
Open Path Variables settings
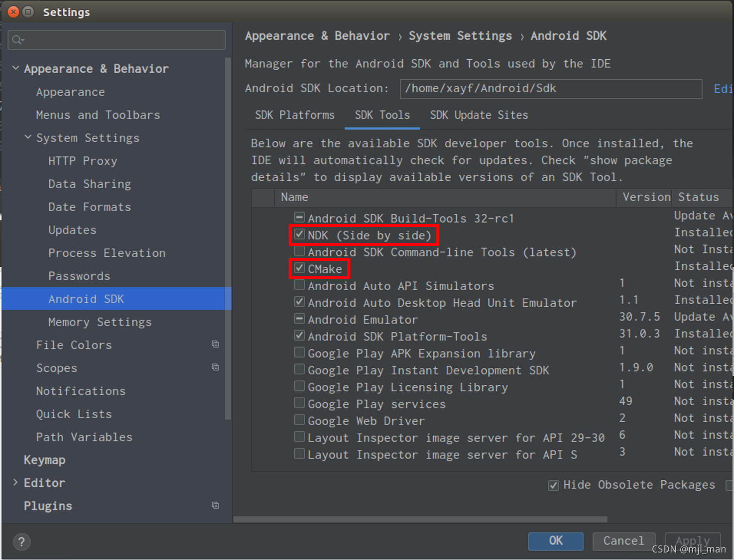[x=84, y=437]
